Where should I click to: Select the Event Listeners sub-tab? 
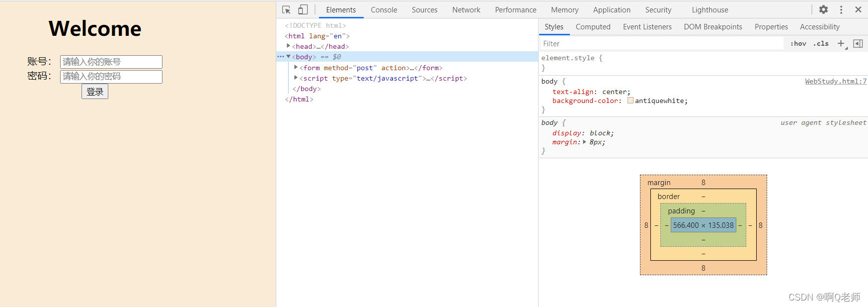(x=647, y=27)
